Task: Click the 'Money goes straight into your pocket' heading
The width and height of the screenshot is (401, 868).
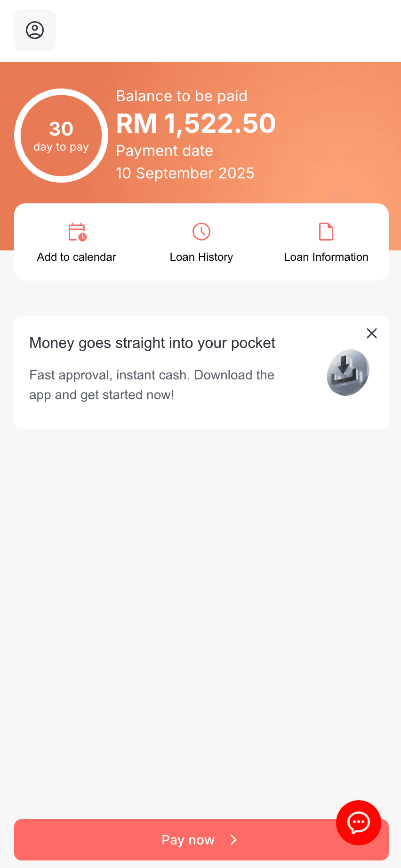Action: [152, 343]
